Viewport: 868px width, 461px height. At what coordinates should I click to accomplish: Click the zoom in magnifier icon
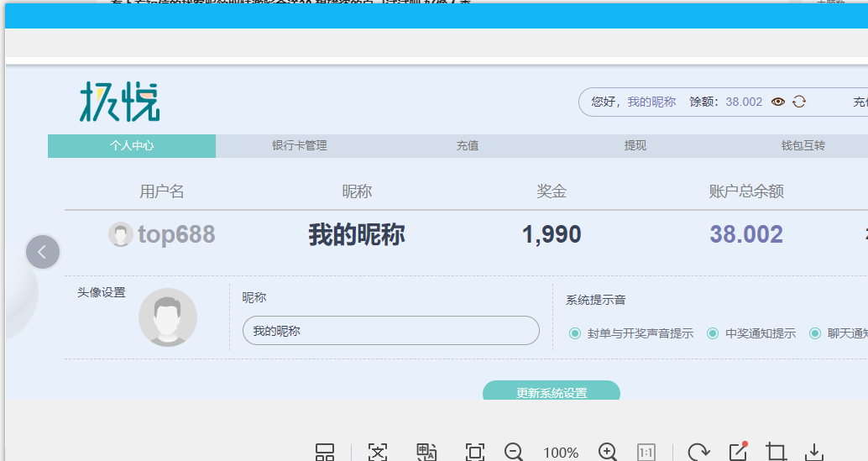[608, 452]
